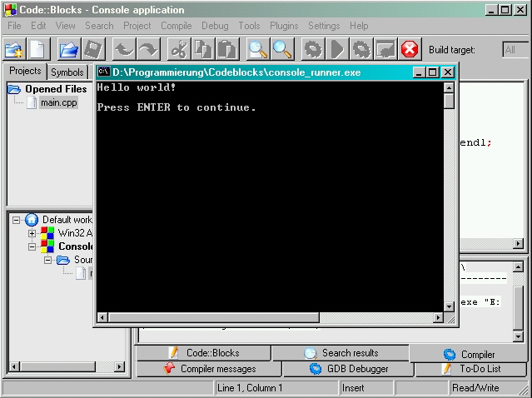Viewport: 532px width, 398px height.
Task: Switch to the GDB Debugger tab
Action: [x=349, y=369]
